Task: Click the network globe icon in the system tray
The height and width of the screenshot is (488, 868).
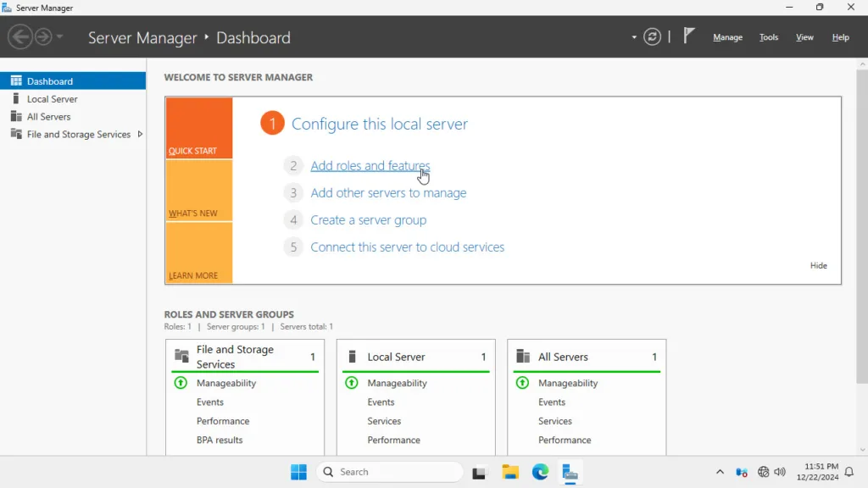Action: pos(760,472)
